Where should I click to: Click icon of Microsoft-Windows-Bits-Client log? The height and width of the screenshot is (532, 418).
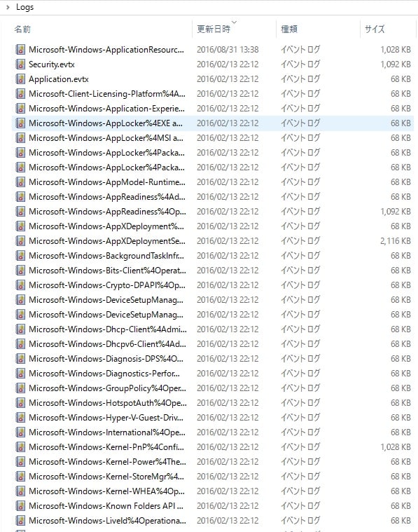[x=21, y=271]
